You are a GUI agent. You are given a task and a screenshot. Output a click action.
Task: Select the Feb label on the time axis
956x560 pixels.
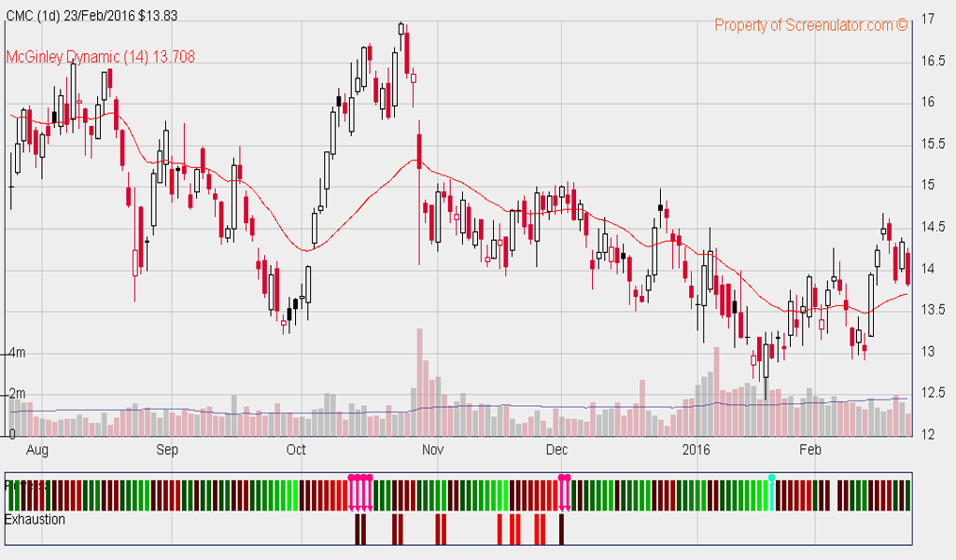click(810, 450)
